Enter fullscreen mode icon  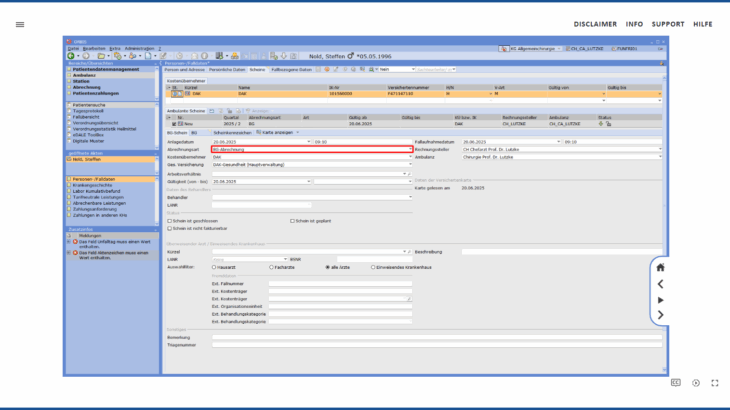click(x=715, y=382)
